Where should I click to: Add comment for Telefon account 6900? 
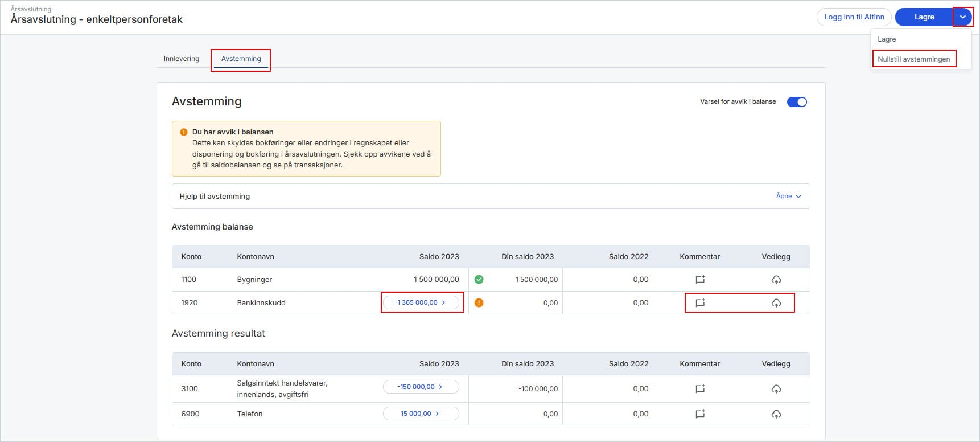tap(700, 414)
